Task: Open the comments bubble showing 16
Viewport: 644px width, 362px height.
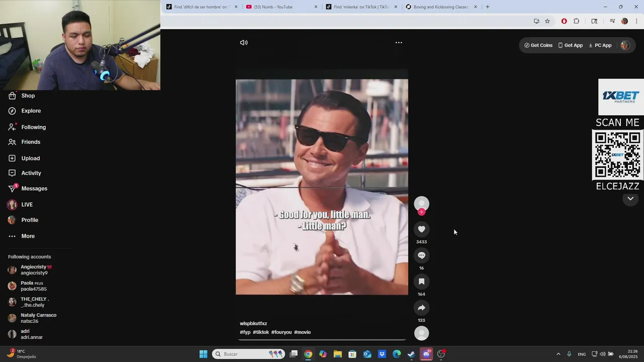Action: pos(422,255)
